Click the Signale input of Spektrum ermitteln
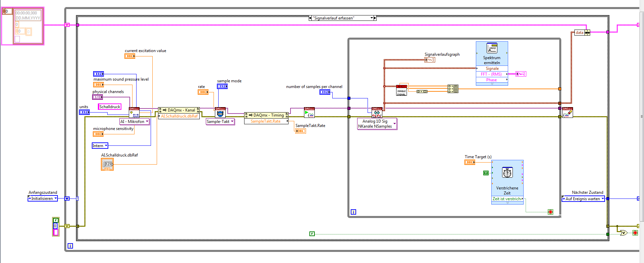 tap(492, 69)
